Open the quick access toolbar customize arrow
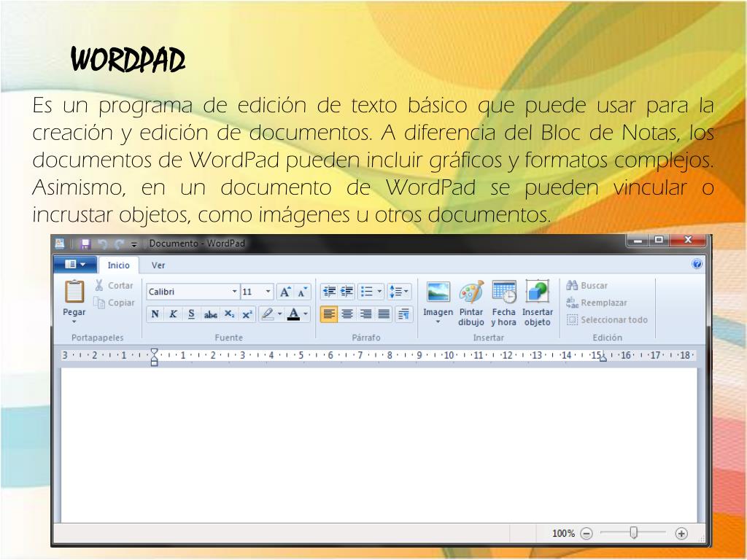747x560 pixels. 134,244
